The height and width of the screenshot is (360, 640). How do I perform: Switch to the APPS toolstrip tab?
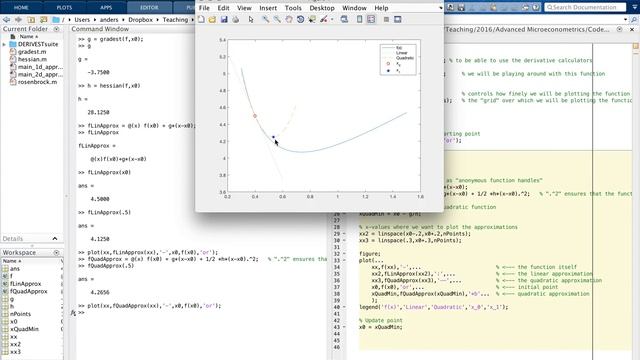tap(106, 7)
